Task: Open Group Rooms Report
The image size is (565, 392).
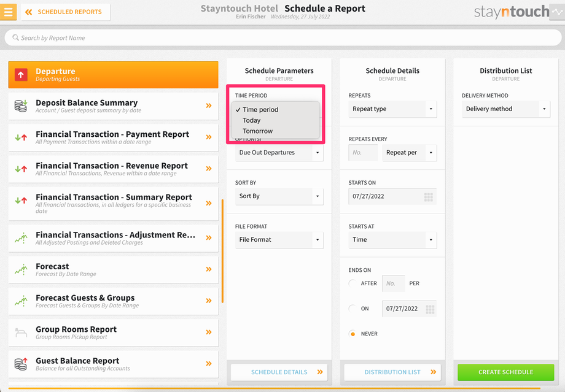Action: click(x=113, y=332)
